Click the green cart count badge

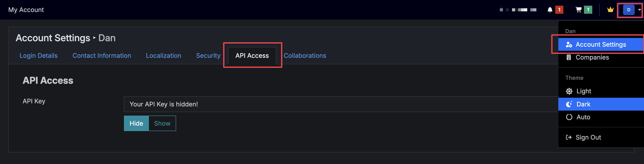tap(588, 10)
